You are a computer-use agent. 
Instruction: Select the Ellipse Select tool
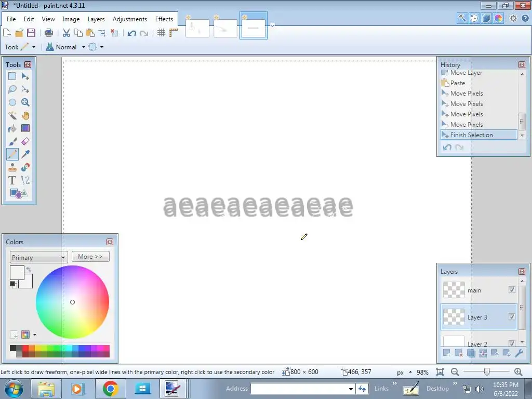click(x=12, y=102)
